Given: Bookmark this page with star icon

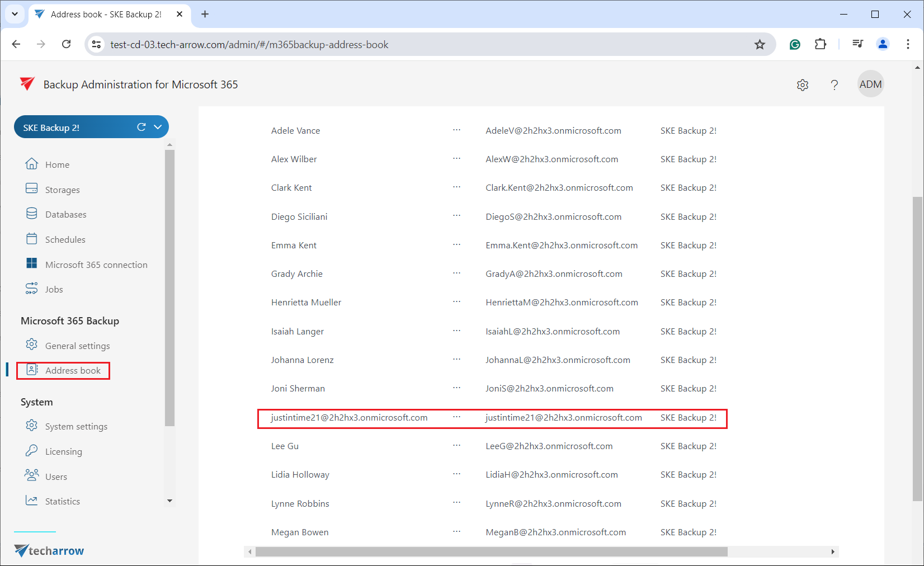Looking at the screenshot, I should [x=760, y=45].
